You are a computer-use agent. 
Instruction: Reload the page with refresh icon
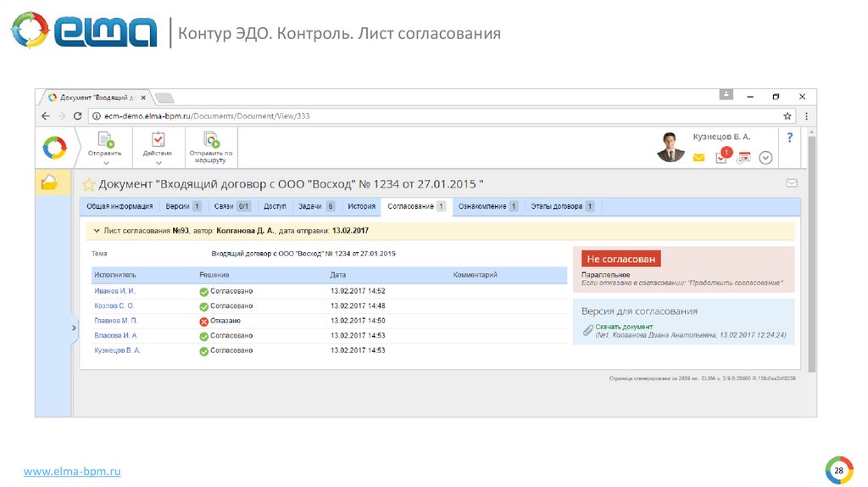77,115
